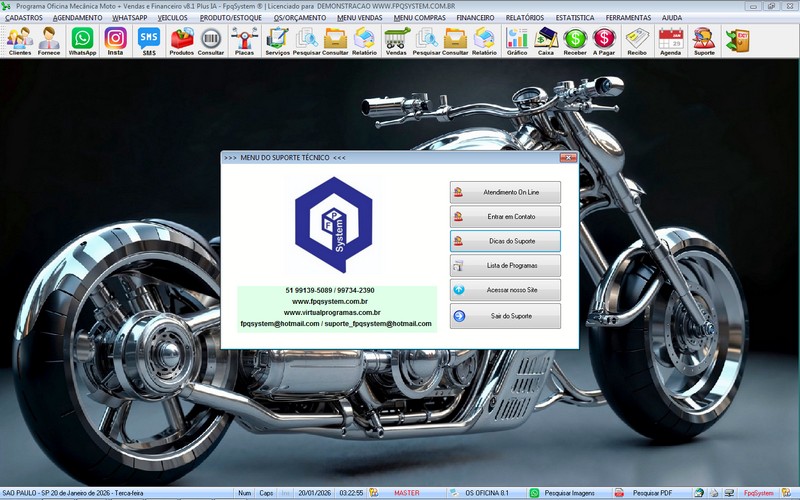Viewport: 800px width, 500px height.
Task: Open the Fornece suppliers icon
Action: coord(49,41)
